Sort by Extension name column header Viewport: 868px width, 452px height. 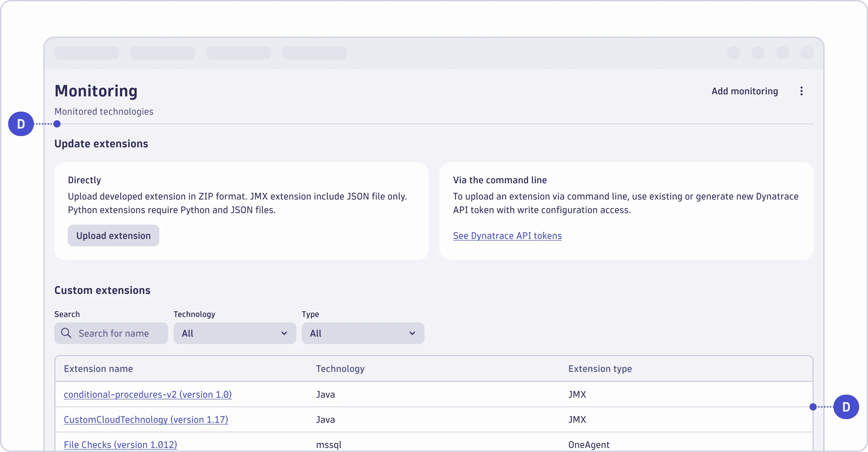(x=98, y=369)
